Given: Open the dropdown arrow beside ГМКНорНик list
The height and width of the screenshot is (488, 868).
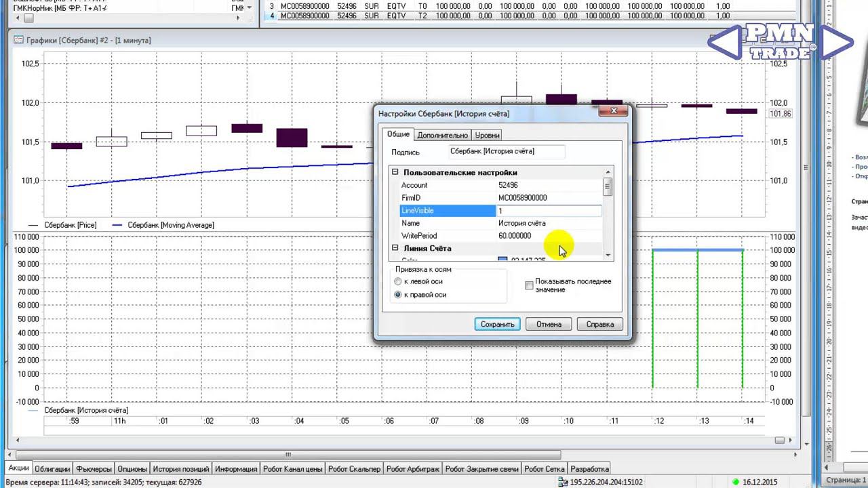Looking at the screenshot, I should tap(250, 7).
